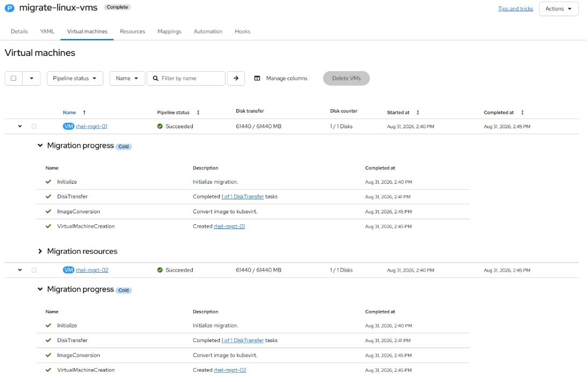The image size is (588, 382).
Task: Click checkmark beside second VM's ImageConversion step
Action: (x=48, y=355)
